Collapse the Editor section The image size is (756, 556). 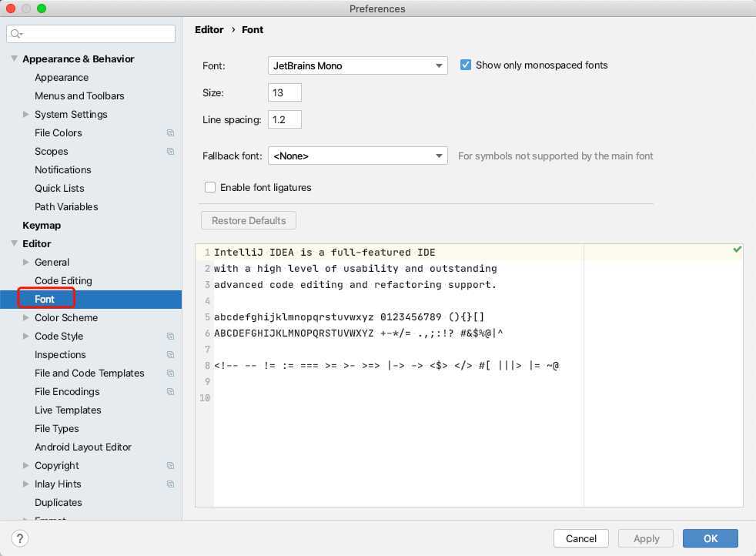14,243
